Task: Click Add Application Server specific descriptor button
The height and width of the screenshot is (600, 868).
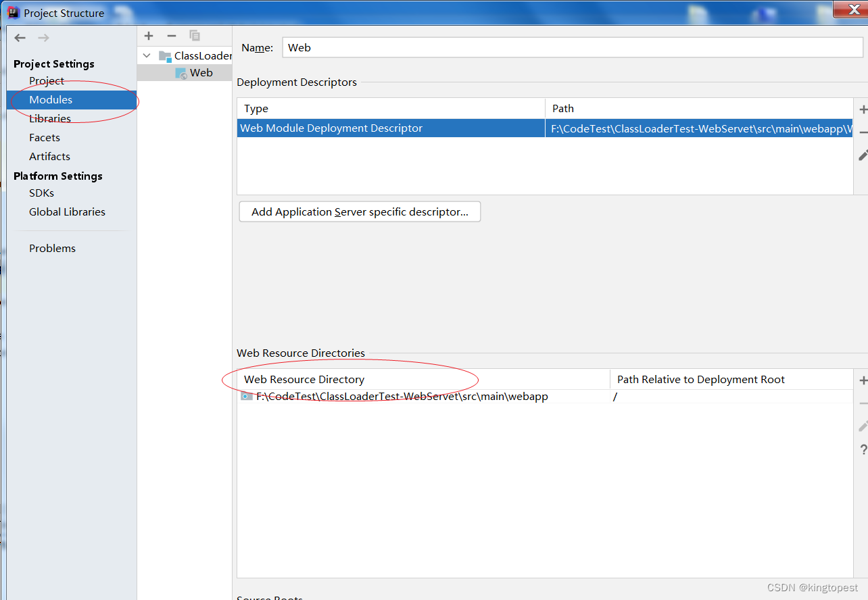Action: click(360, 211)
